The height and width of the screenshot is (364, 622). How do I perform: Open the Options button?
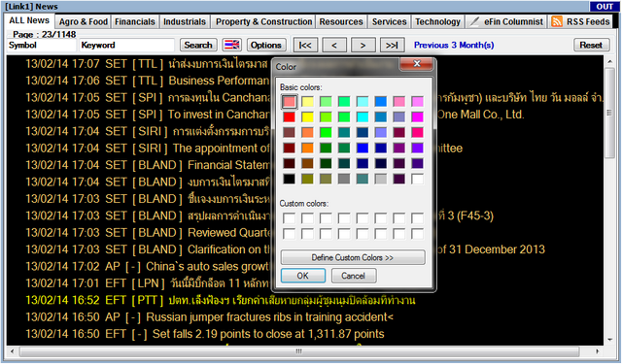point(265,46)
